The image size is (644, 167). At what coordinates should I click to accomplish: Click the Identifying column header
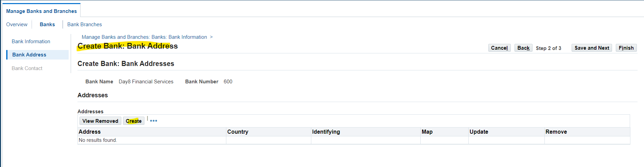pos(326,132)
